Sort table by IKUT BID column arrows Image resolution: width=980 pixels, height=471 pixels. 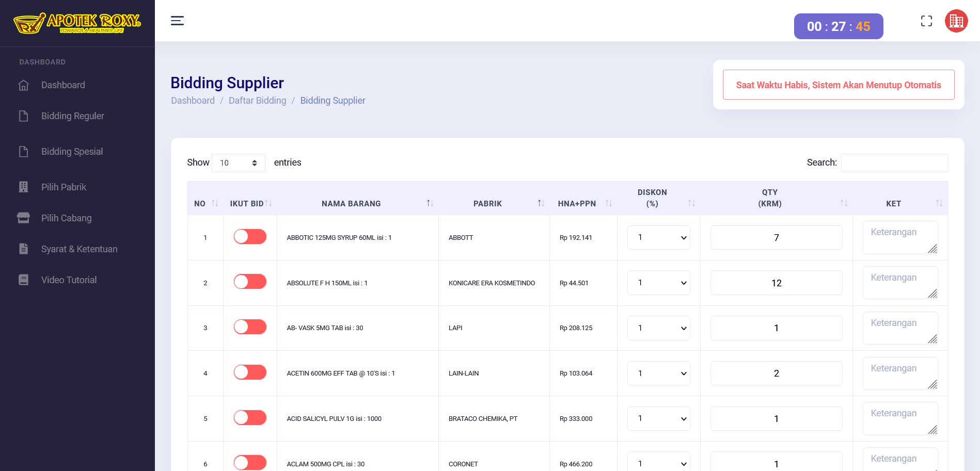pyautogui.click(x=268, y=203)
